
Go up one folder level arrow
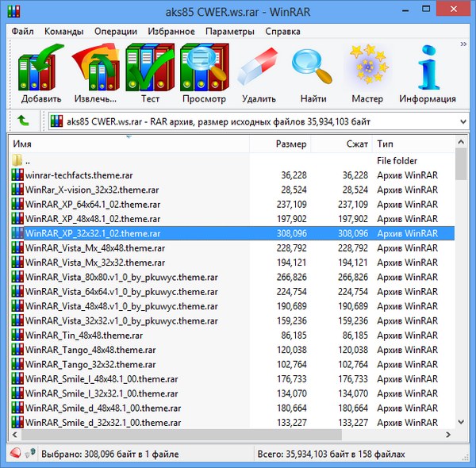(24, 121)
